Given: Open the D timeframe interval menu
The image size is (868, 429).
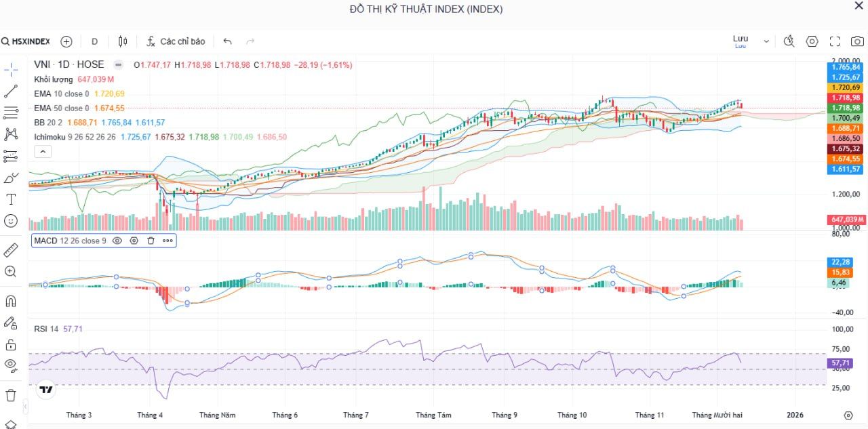Looking at the screenshot, I should 94,41.
